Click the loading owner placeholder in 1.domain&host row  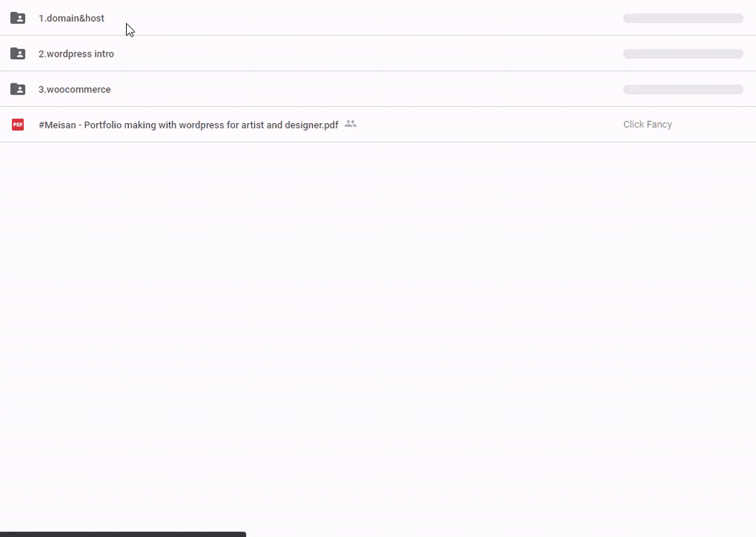(x=683, y=18)
